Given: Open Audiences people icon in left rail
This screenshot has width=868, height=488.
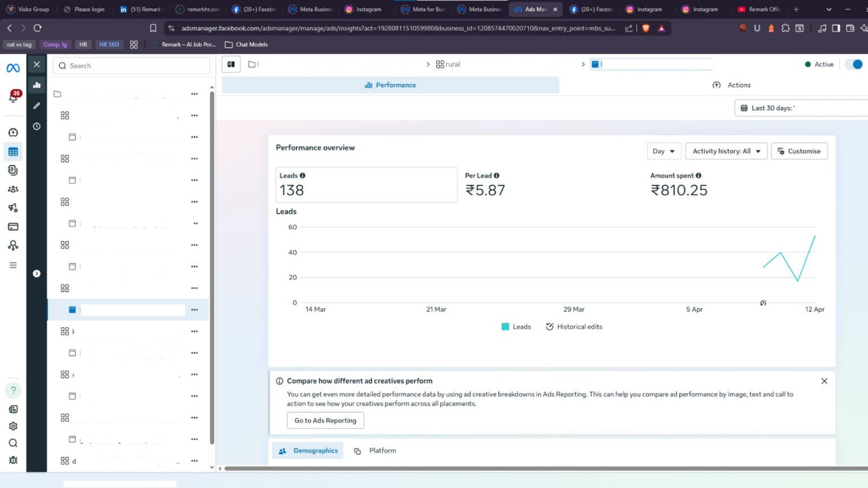Looking at the screenshot, I should click(13, 189).
